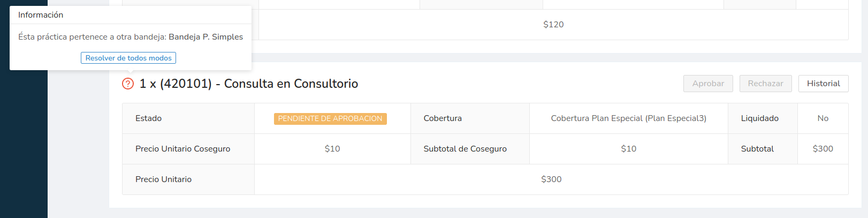Image resolution: width=868 pixels, height=218 pixels.
Task: Click the PENDIENTE DE APROBACION status badge
Action: click(x=330, y=118)
